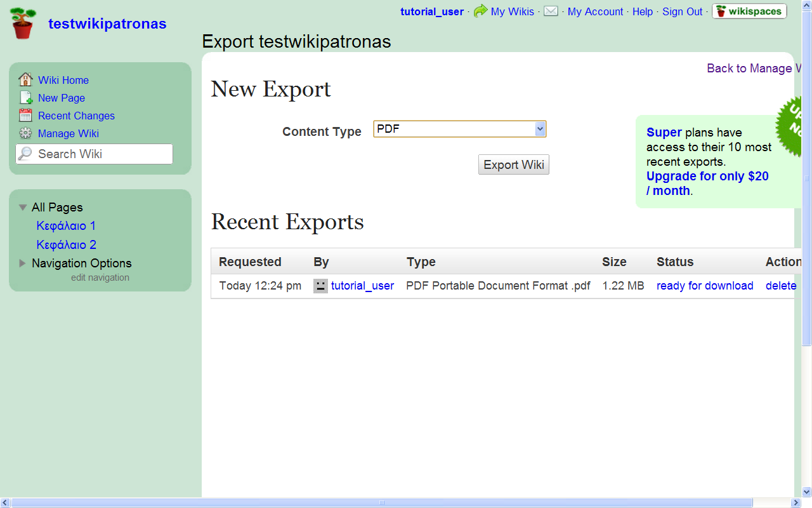The width and height of the screenshot is (812, 508).
Task: Click the Size column header
Action: tap(614, 262)
